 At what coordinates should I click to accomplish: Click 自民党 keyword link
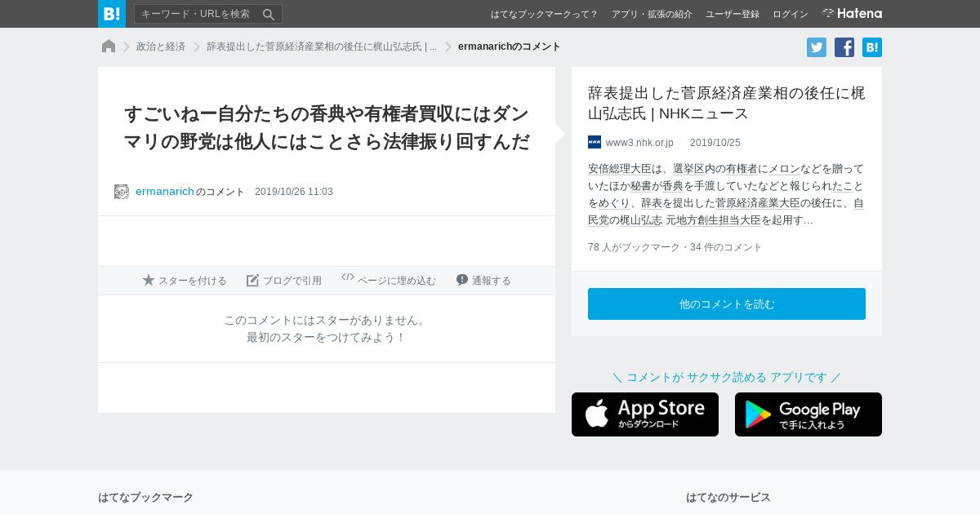pos(726,212)
